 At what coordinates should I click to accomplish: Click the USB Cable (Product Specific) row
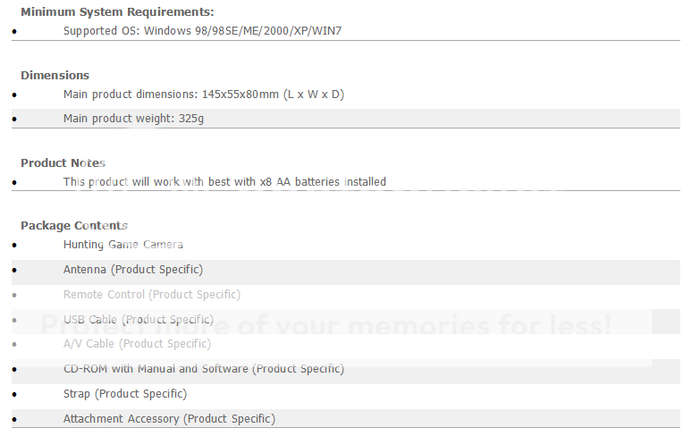tap(346, 321)
